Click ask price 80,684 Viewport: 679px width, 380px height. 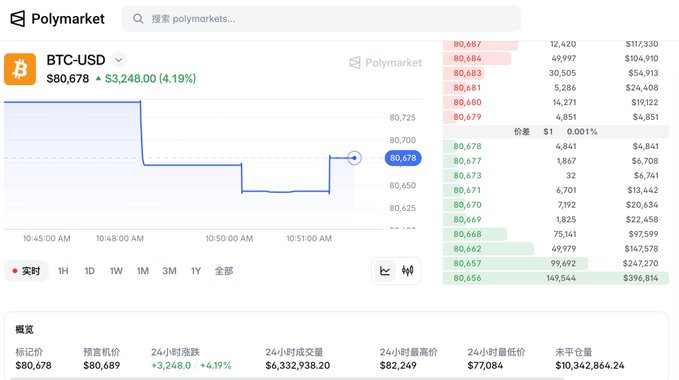click(467, 58)
